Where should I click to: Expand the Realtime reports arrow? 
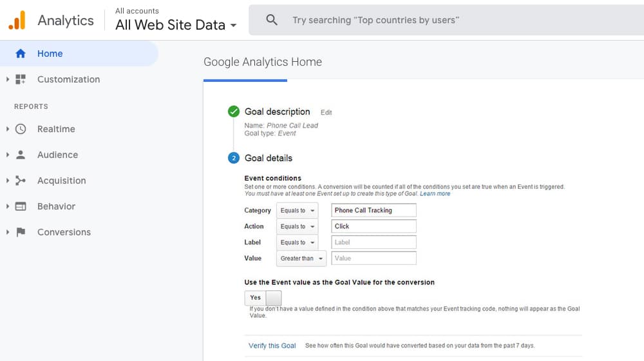click(x=7, y=129)
